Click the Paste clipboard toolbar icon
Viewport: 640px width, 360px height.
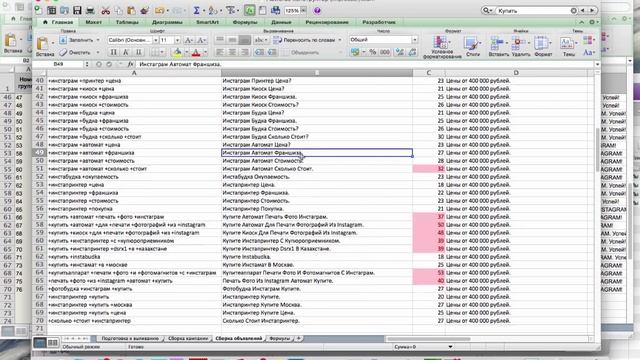tap(131, 11)
